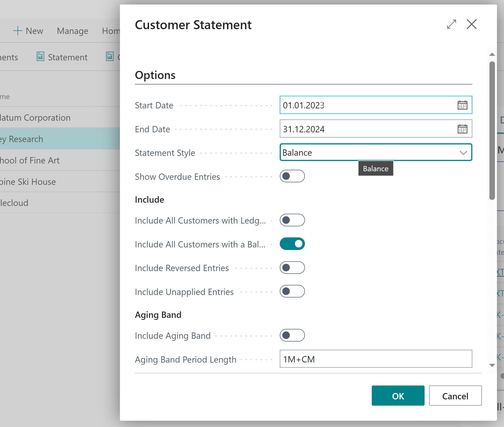Turn off Include All Customers with a Balance
The height and width of the screenshot is (427, 504).
(292, 244)
